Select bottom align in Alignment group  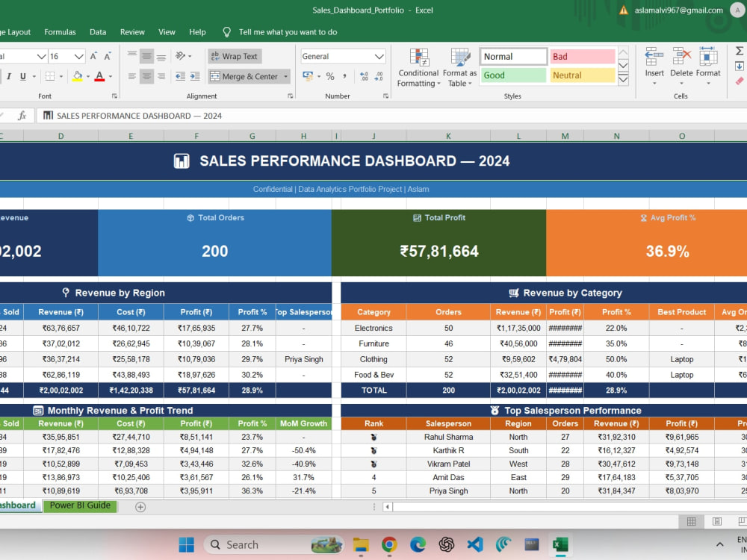[161, 56]
